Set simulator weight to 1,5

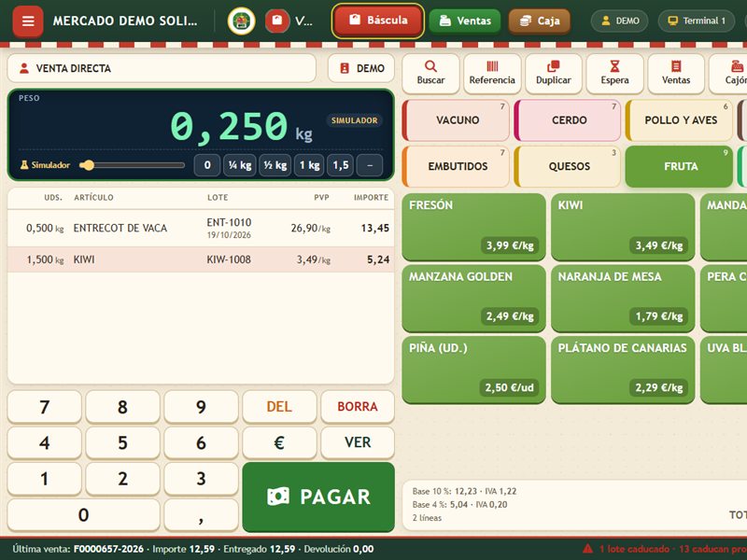point(340,165)
